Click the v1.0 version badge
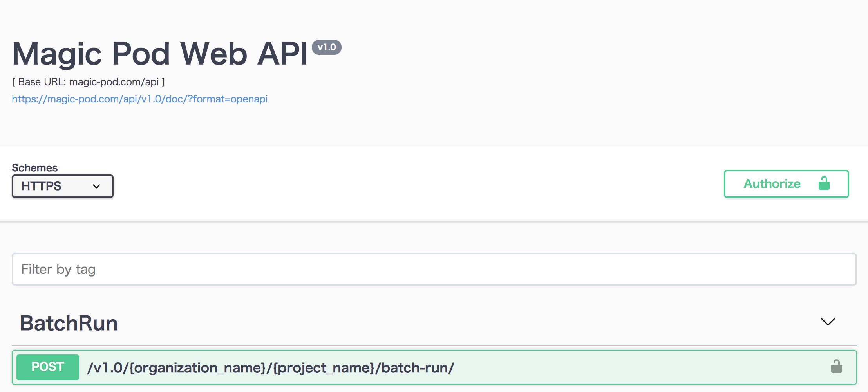The width and height of the screenshot is (868, 392). click(326, 47)
